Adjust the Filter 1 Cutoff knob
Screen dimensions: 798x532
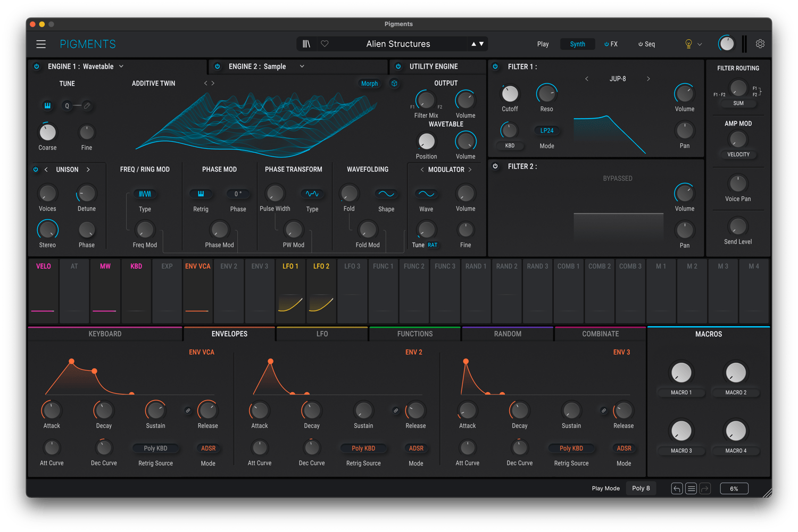(510, 94)
